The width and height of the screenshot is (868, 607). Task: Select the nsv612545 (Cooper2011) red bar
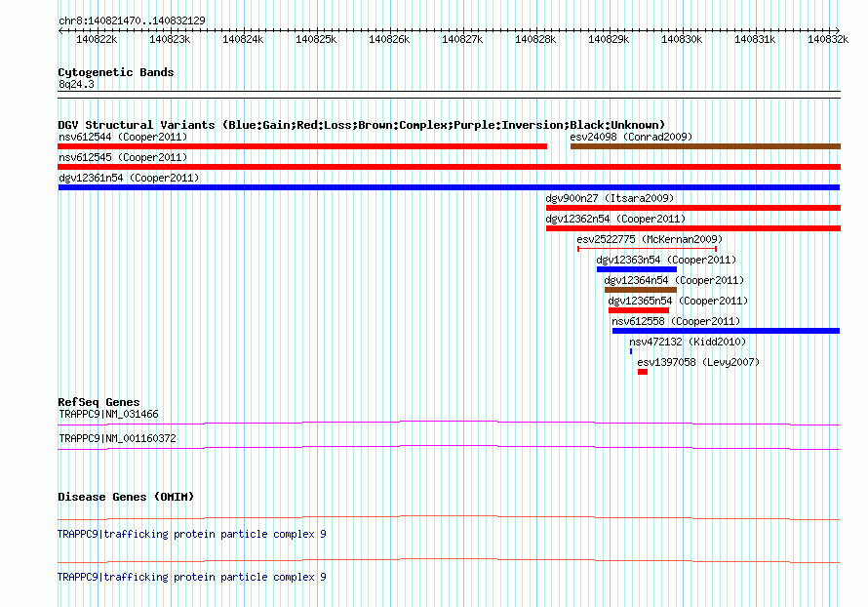tap(449, 167)
